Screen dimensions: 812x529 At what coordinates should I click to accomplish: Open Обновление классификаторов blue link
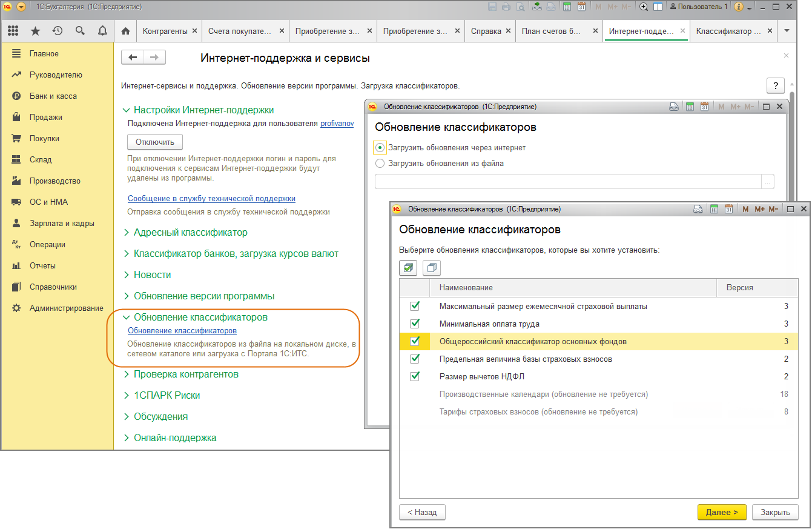[x=182, y=331]
